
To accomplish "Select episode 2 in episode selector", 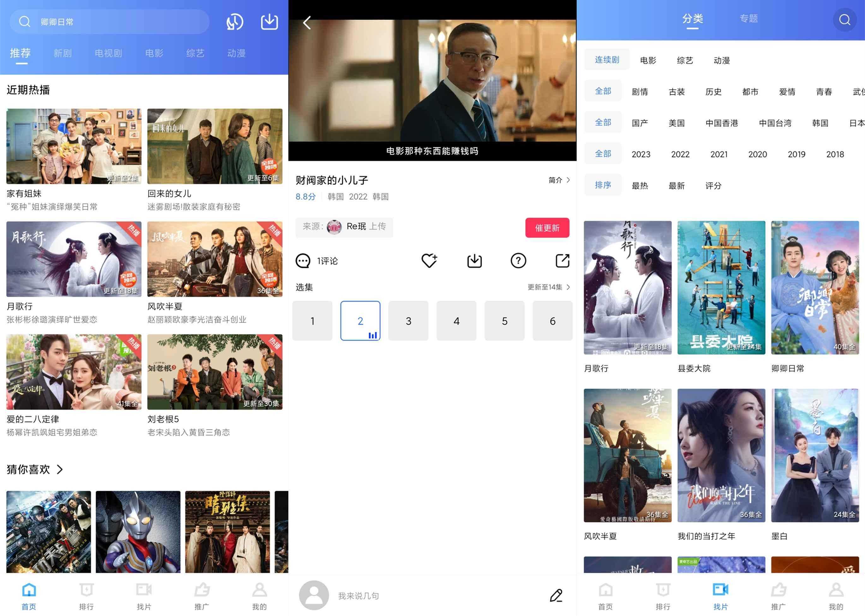I will (x=360, y=320).
